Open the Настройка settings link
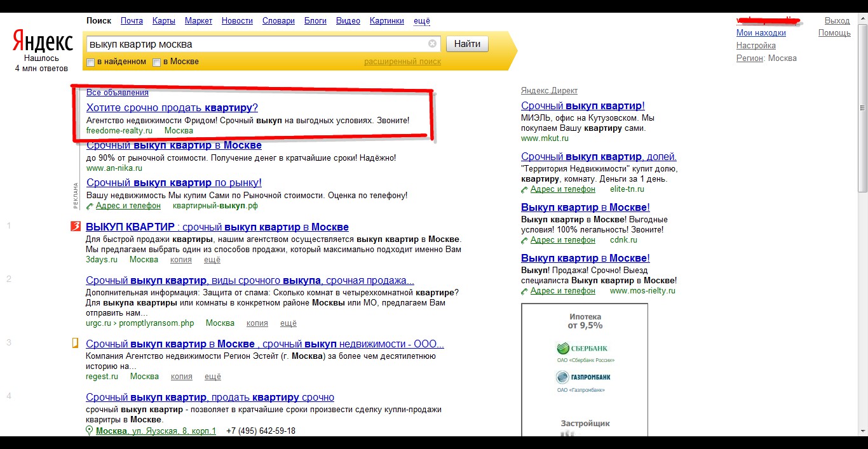868x449 pixels. click(x=756, y=46)
